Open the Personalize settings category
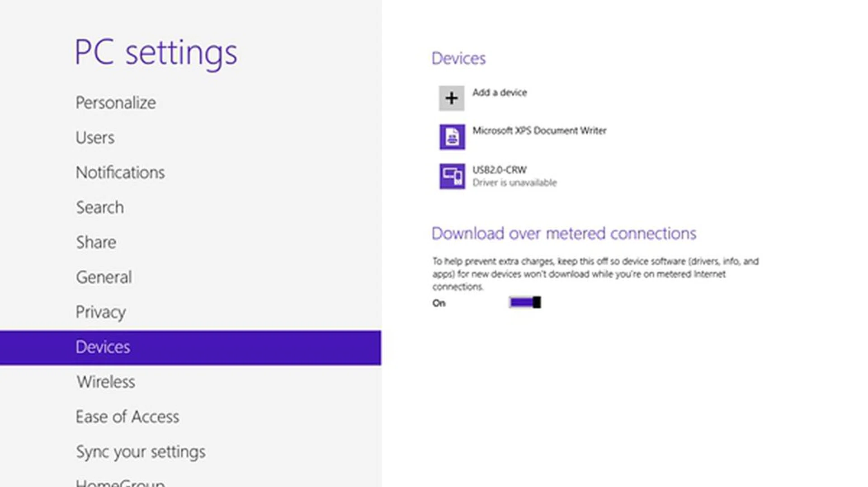The image size is (868, 487). (x=116, y=103)
